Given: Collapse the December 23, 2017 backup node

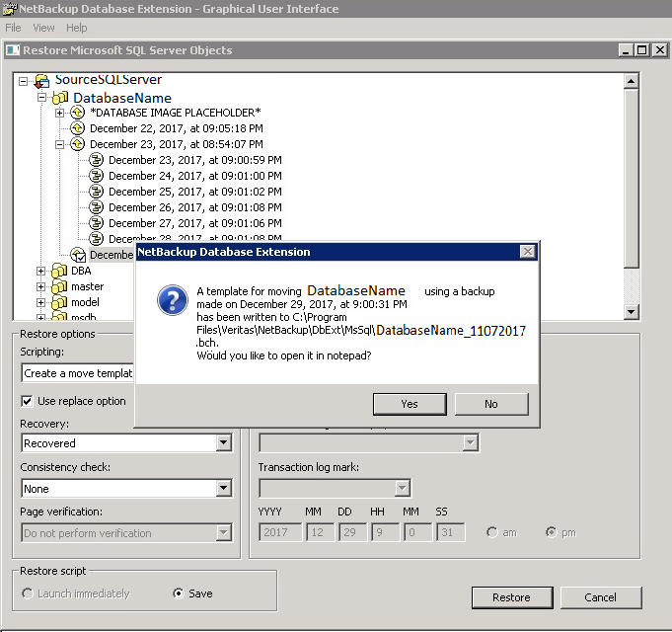Looking at the screenshot, I should (x=59, y=144).
